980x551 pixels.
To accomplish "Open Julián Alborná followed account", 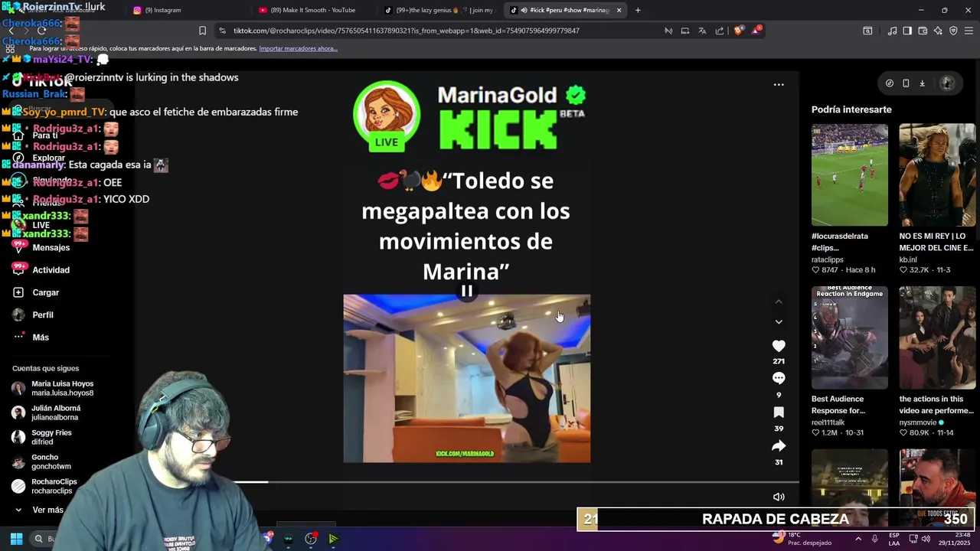I will [55, 412].
